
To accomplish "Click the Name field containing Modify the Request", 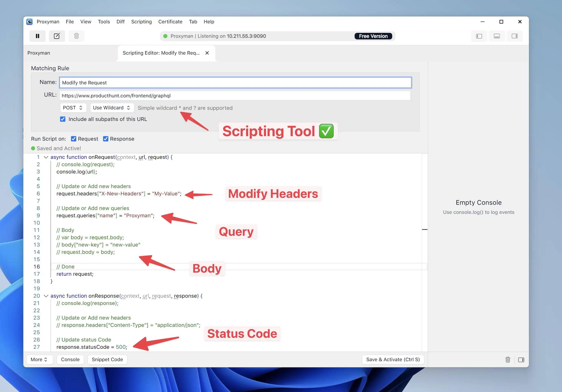I will [235, 83].
